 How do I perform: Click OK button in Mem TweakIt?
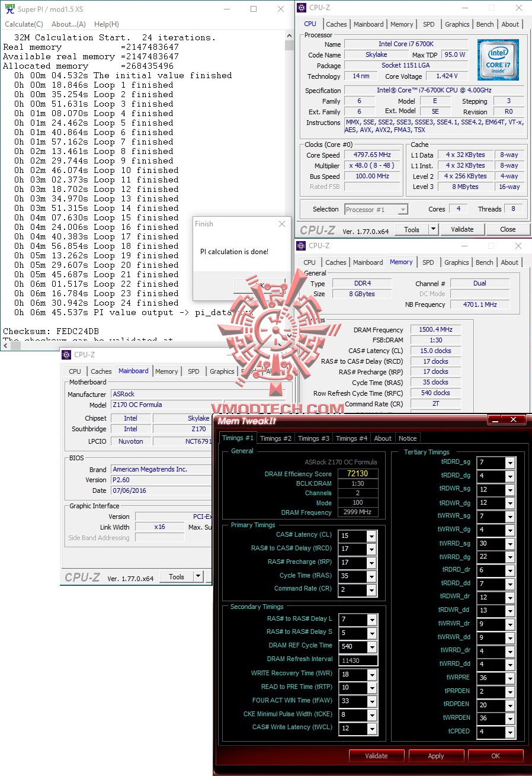tap(496, 755)
